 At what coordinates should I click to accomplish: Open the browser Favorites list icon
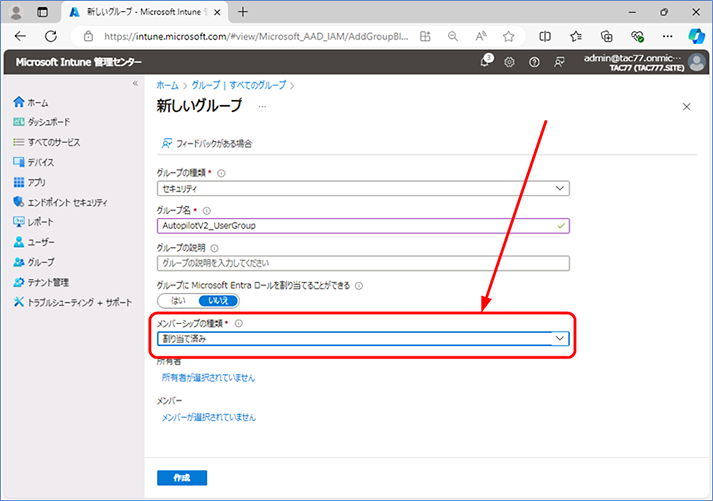click(576, 36)
